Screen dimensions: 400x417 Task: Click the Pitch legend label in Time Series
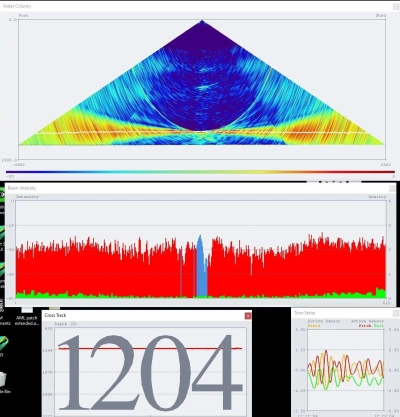pyautogui.click(x=365, y=326)
